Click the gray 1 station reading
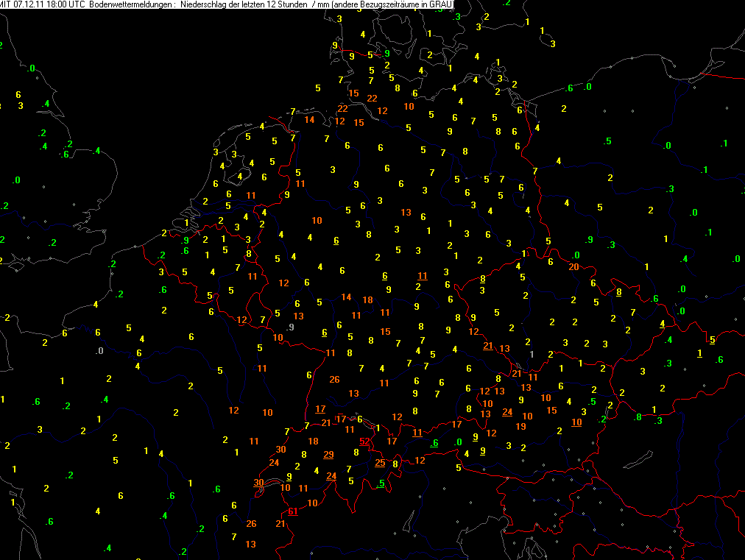This screenshot has width=745, height=560. click(x=532, y=355)
